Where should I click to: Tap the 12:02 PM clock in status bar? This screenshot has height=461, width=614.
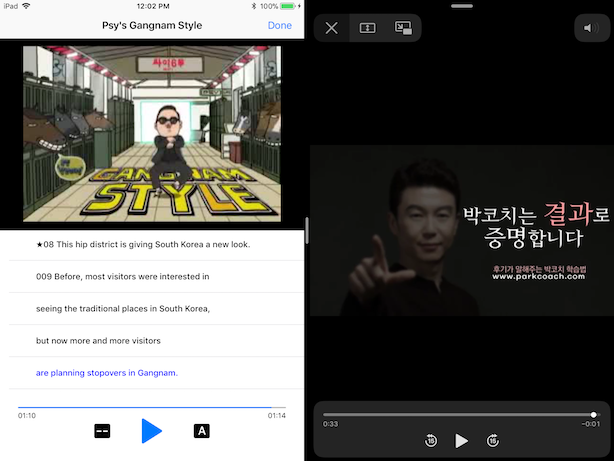(x=153, y=6)
